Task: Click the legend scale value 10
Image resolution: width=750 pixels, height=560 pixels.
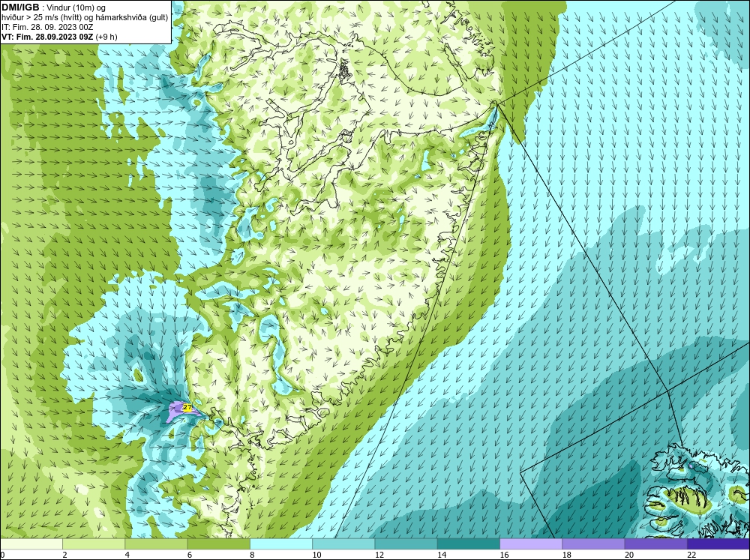Action: [316, 555]
